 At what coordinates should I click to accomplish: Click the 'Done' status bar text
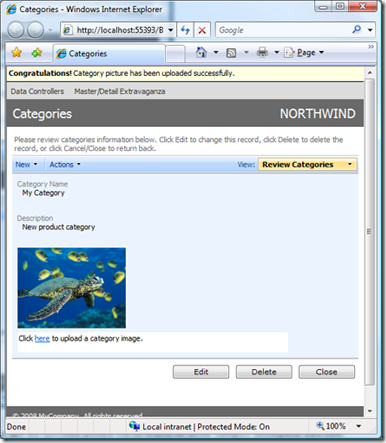point(16,427)
